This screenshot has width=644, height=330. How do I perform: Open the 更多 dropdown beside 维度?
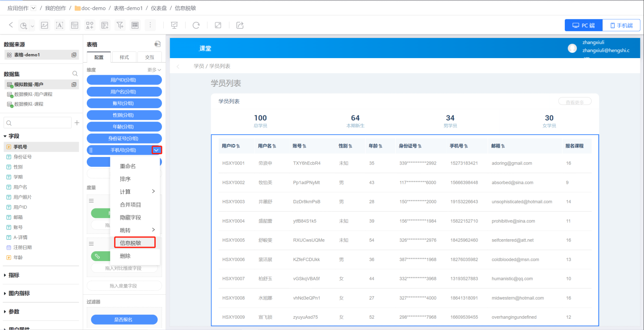pyautogui.click(x=154, y=70)
